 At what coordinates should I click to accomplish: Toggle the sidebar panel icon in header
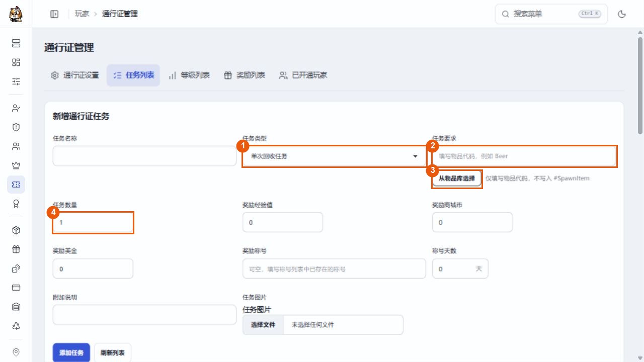54,14
